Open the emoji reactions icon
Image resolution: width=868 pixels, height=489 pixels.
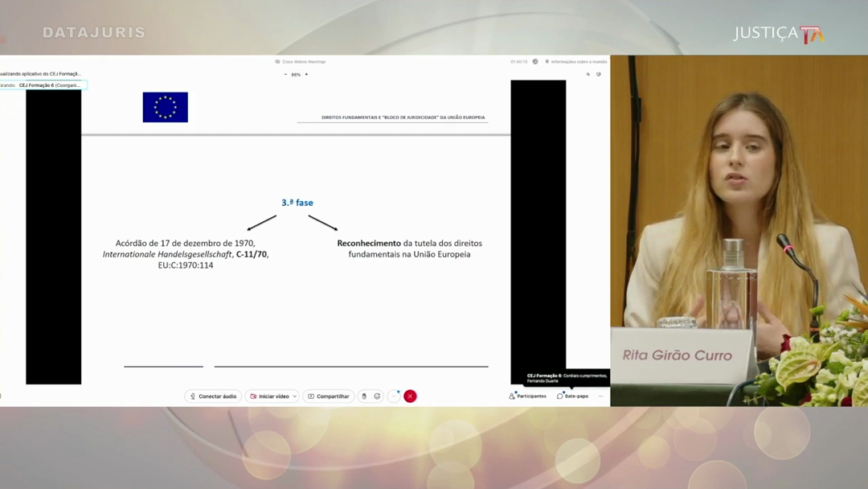[x=377, y=397]
